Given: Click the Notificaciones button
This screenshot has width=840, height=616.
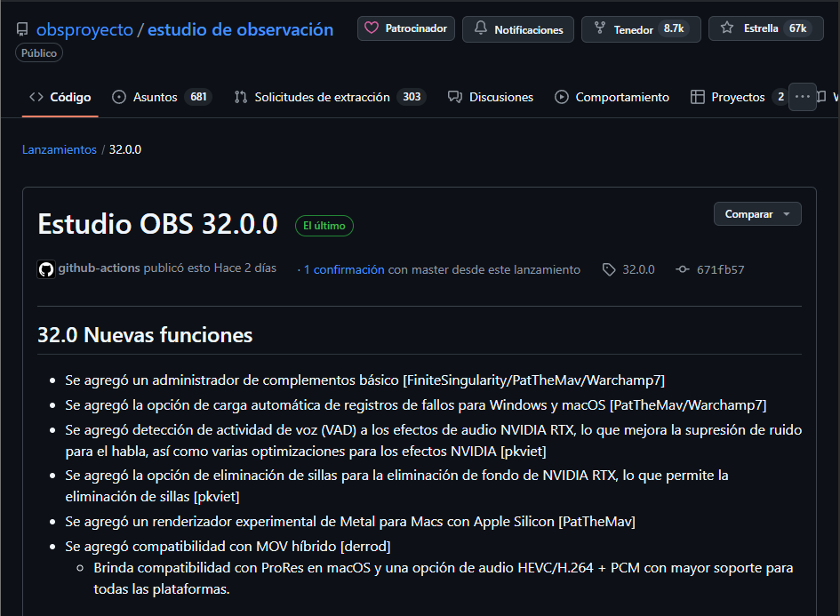Looking at the screenshot, I should pyautogui.click(x=518, y=29).
